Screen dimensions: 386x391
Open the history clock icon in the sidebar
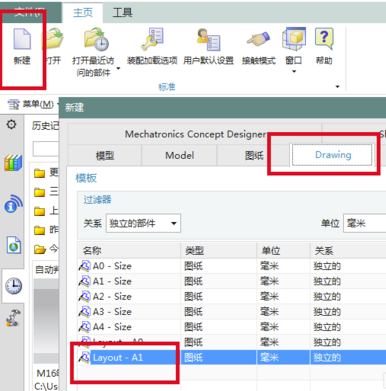(14, 286)
